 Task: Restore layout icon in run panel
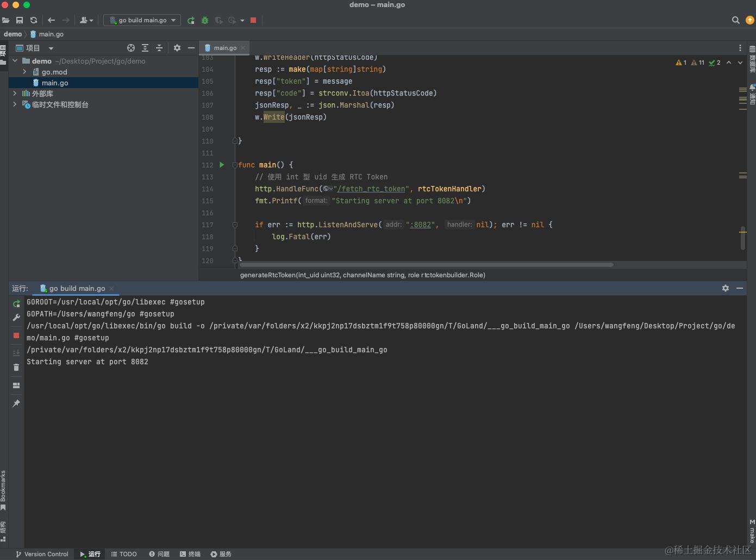tap(16, 385)
